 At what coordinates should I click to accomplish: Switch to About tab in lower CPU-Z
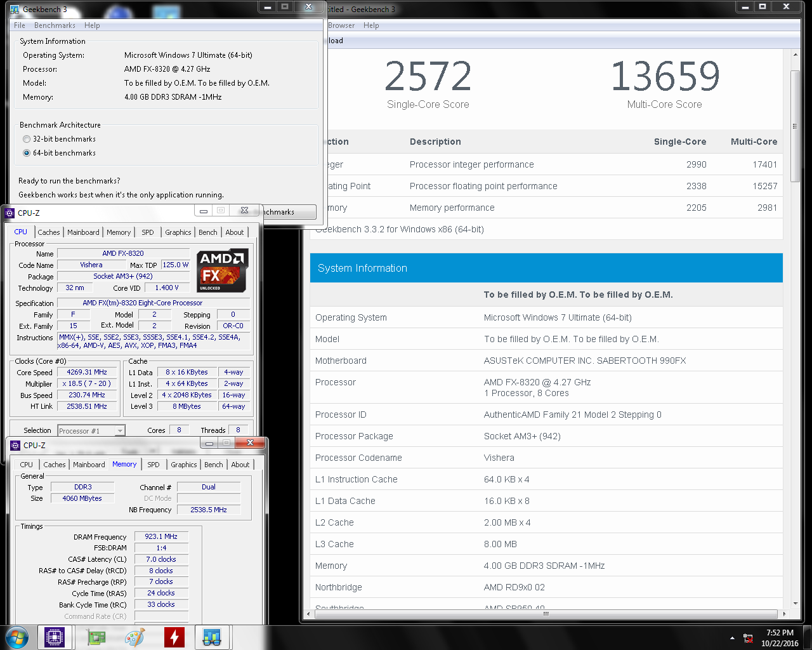click(240, 465)
